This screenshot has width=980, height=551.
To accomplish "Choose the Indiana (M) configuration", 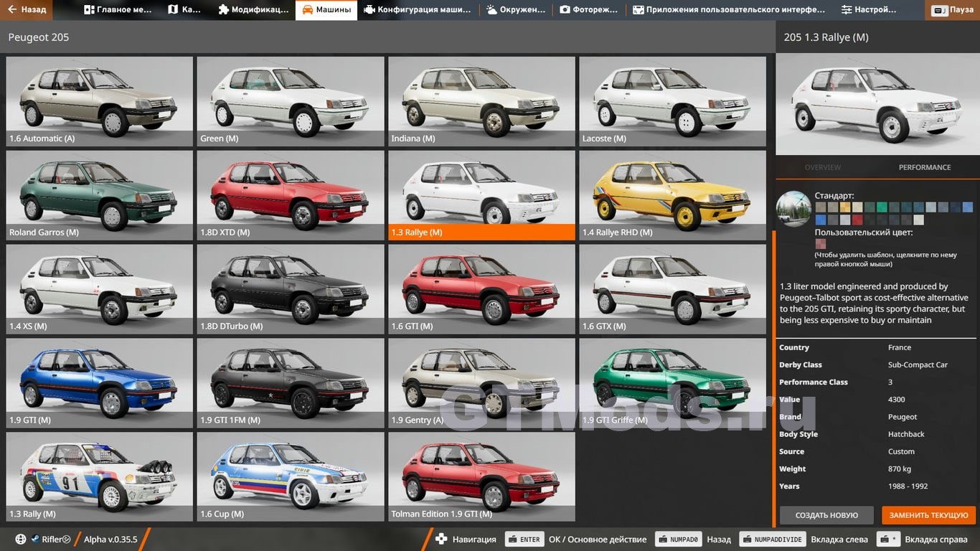I will pyautogui.click(x=481, y=101).
